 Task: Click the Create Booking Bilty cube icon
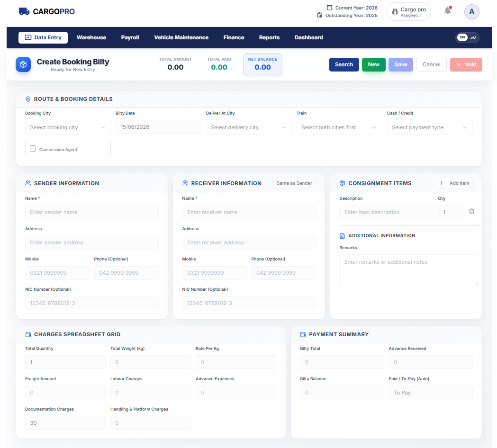click(23, 64)
